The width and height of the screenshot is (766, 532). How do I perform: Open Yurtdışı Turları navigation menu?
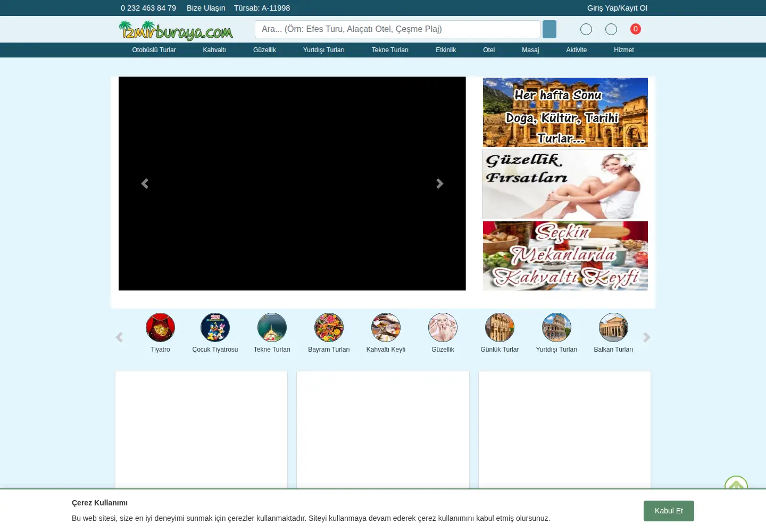point(323,50)
